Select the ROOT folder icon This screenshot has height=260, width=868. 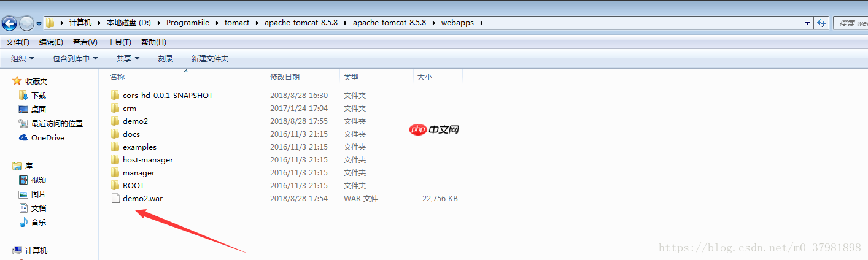pyautogui.click(x=115, y=185)
